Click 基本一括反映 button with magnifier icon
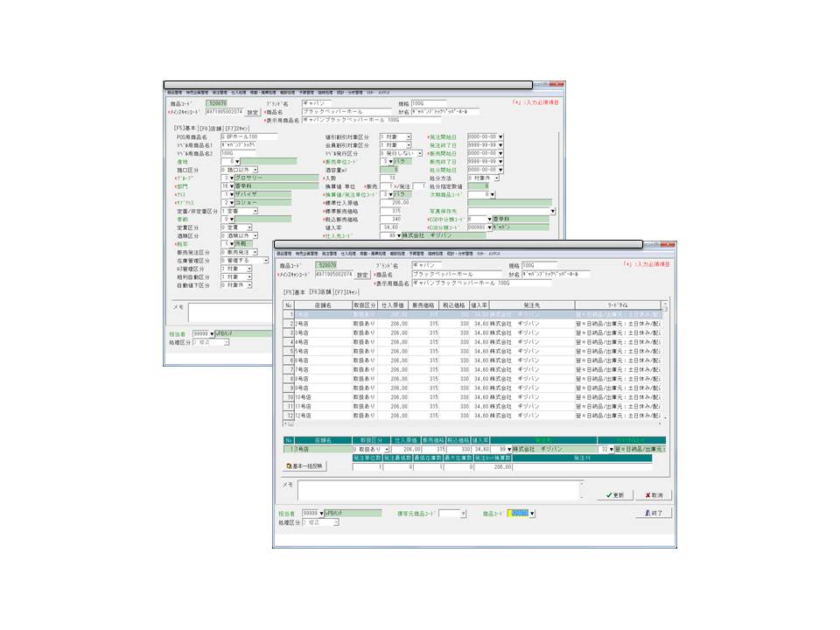Screen dimensions: 840x630 point(304,466)
